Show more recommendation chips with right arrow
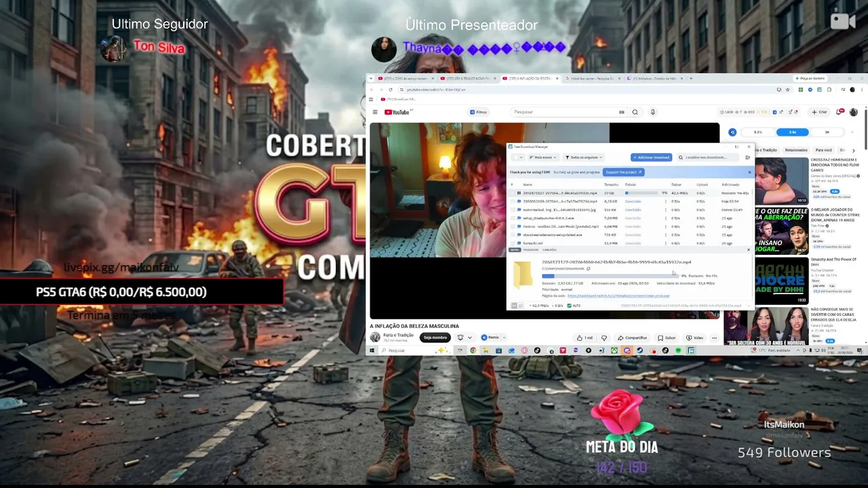 coord(854,150)
